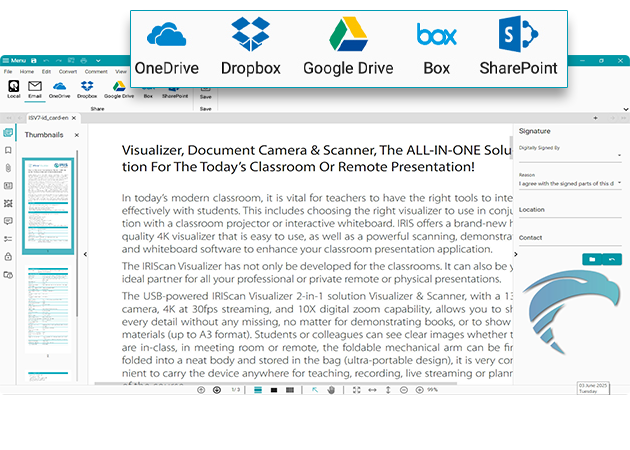Click the Save button in ribbon
The image size is (630, 450).
(x=205, y=93)
